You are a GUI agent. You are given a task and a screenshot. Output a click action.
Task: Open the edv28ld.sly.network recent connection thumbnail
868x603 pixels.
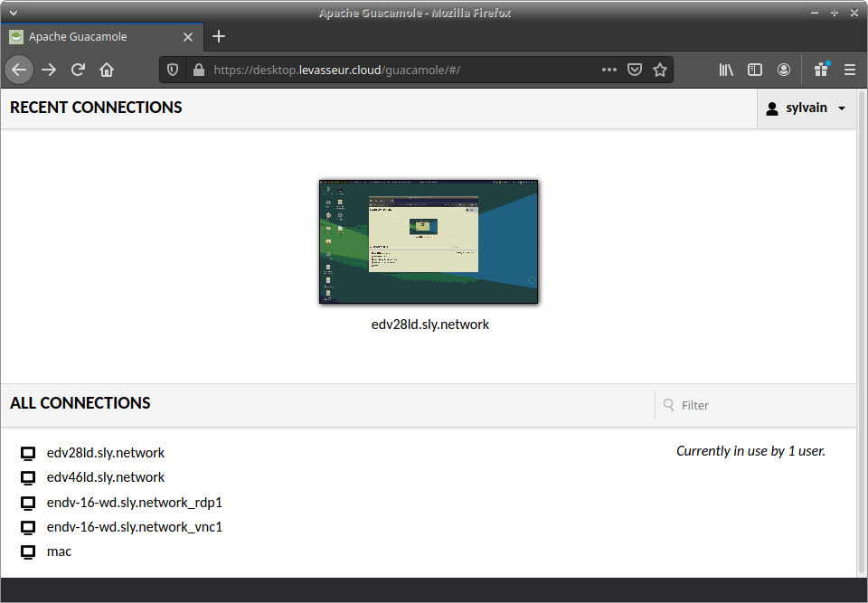click(x=429, y=241)
